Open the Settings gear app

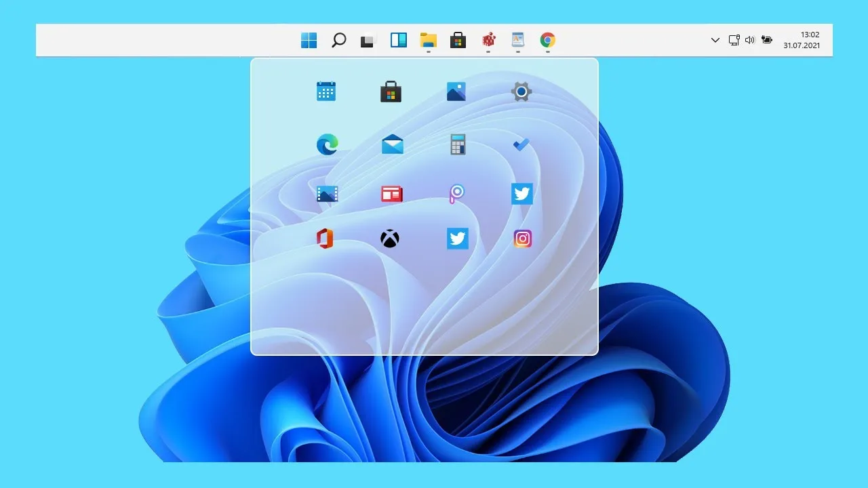tap(521, 91)
